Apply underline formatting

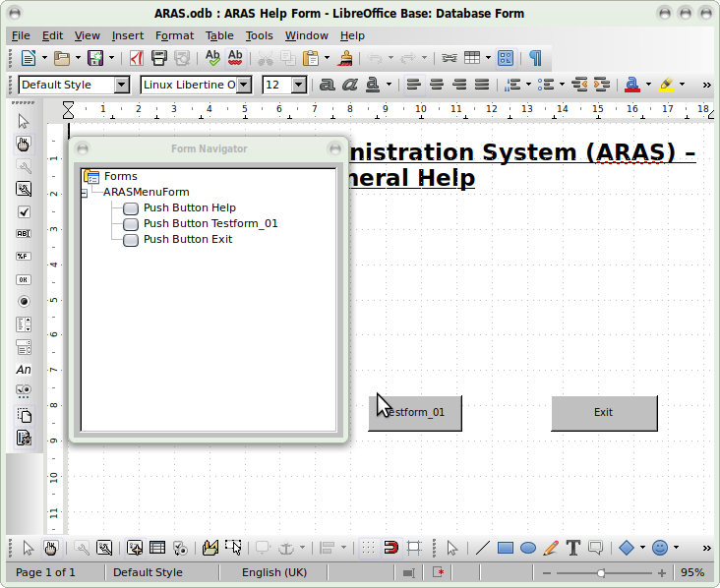coord(373,85)
